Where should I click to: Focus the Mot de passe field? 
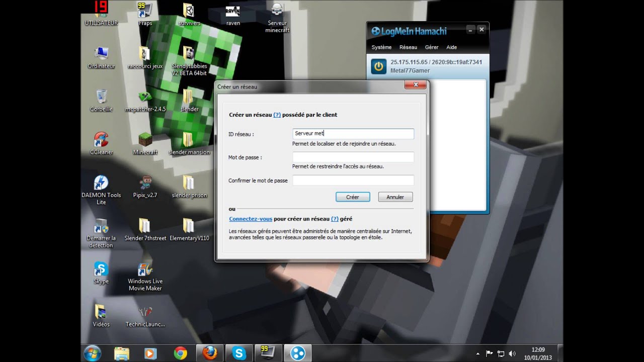[x=353, y=157]
